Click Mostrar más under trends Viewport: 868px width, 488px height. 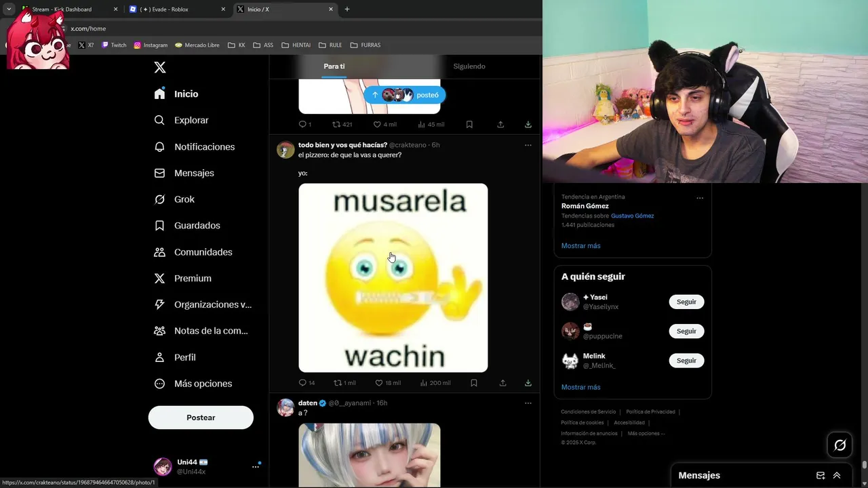[580, 245]
